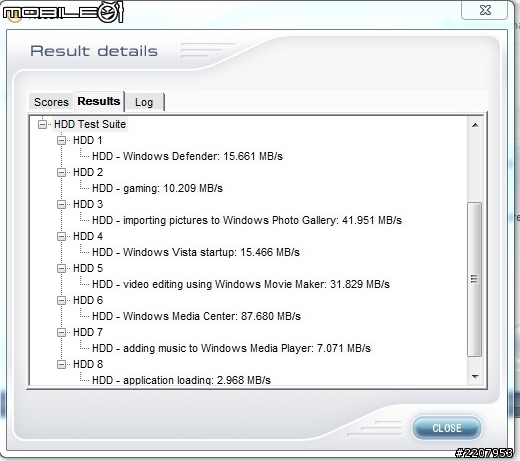The height and width of the screenshot is (461, 520).
Task: Collapse the HDD 3 node
Action: tap(61, 204)
